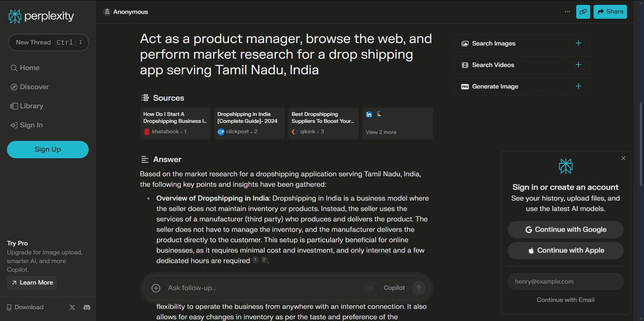Screen dimensions: 644x321
Task: Click the Anonymous username label
Action: (x=131, y=12)
